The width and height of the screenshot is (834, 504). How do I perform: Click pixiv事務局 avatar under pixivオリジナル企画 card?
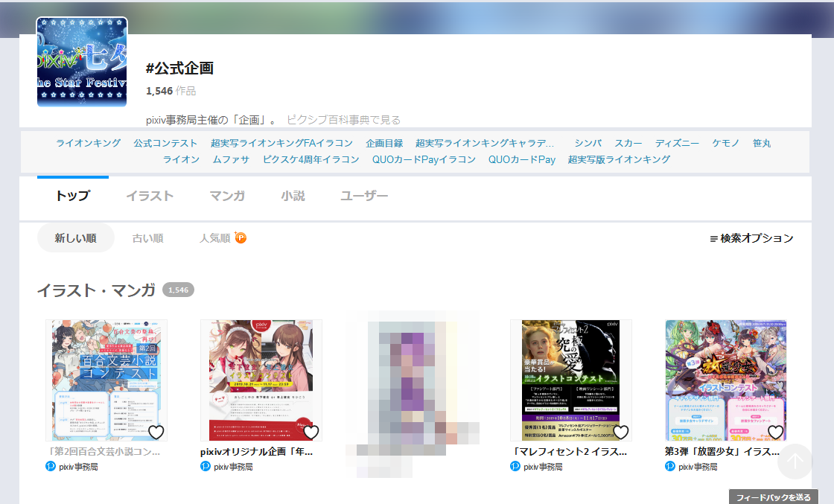[206, 466]
